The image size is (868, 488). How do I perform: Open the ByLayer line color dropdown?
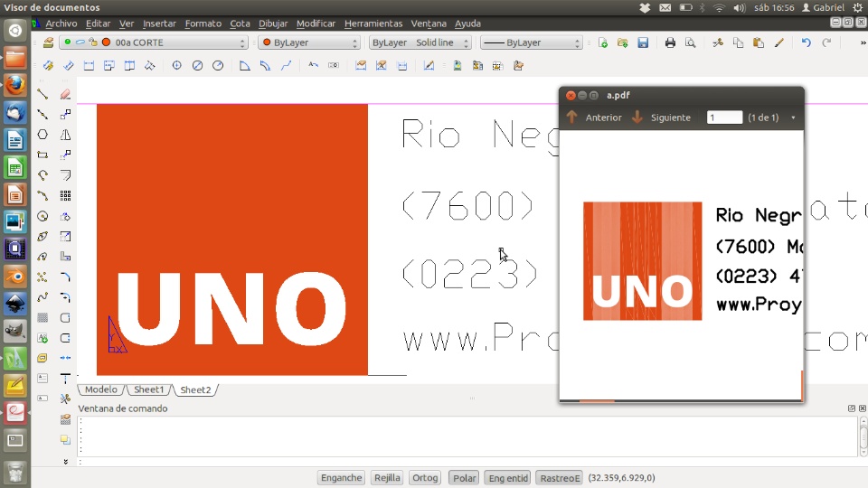pyautogui.click(x=309, y=42)
